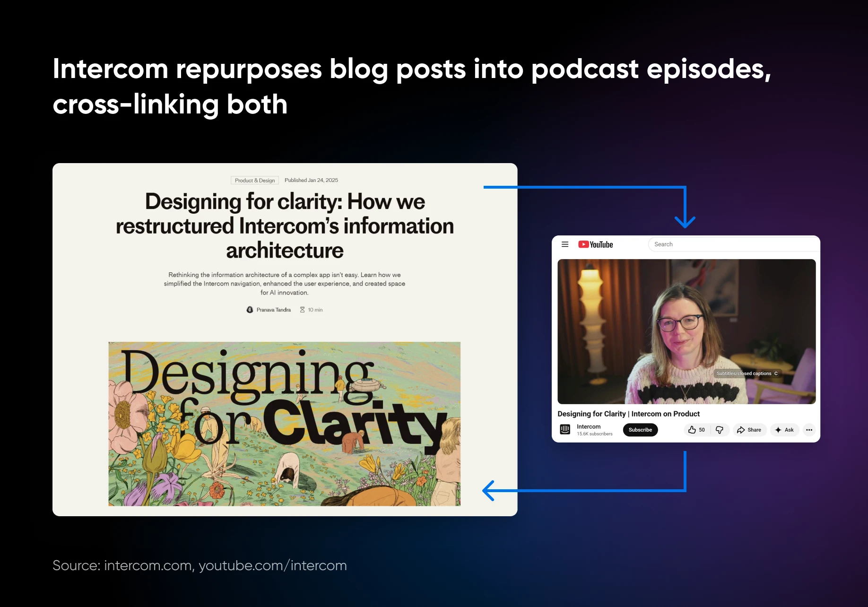Click the blog headline Designing for clarity

(x=285, y=225)
